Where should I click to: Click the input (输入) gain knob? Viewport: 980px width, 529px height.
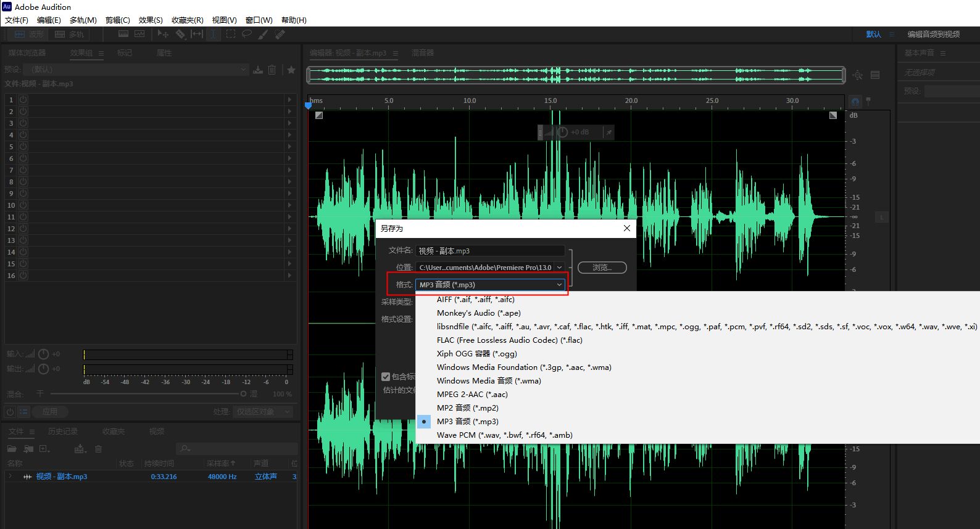pos(43,354)
